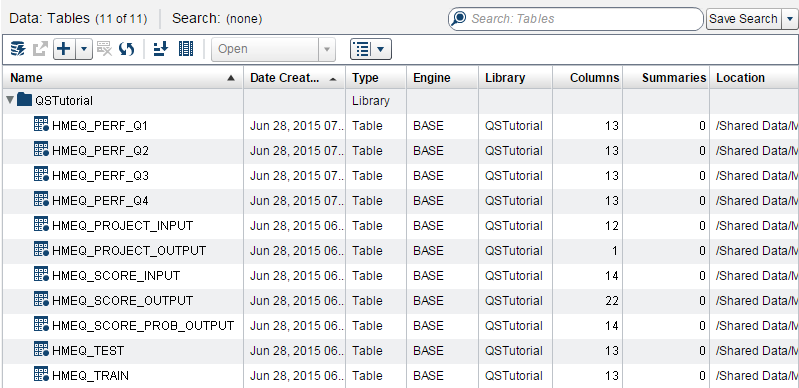Click the Engine column header
The height and width of the screenshot is (388, 799).
point(442,77)
